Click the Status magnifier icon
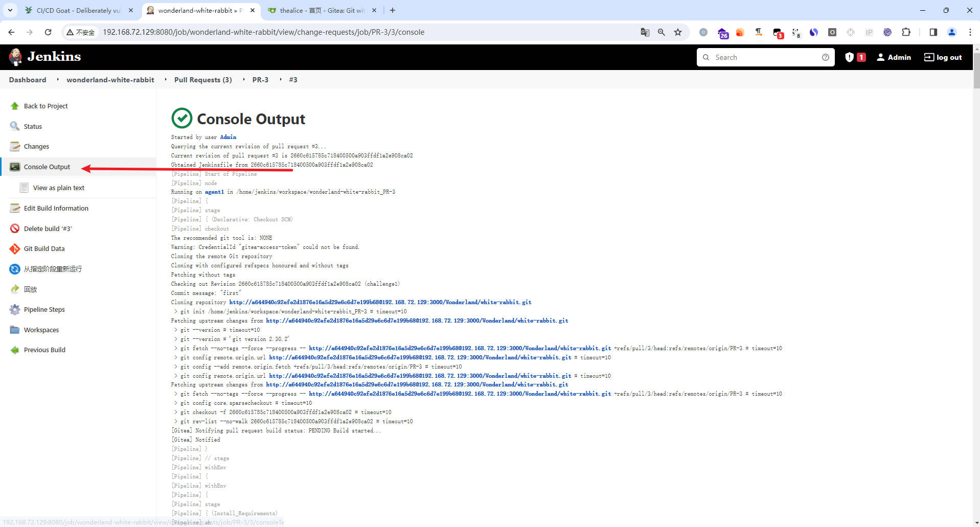The height and width of the screenshot is (527, 980). 14,126
